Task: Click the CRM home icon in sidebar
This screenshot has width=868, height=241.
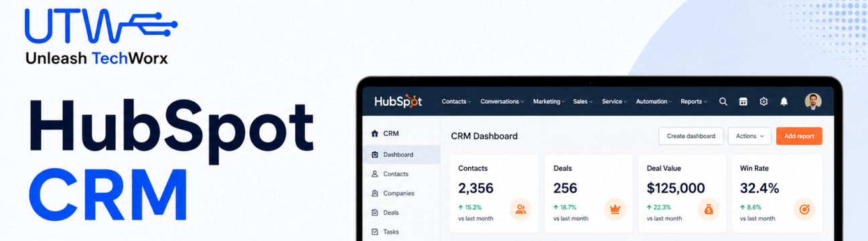Action: coord(375,134)
